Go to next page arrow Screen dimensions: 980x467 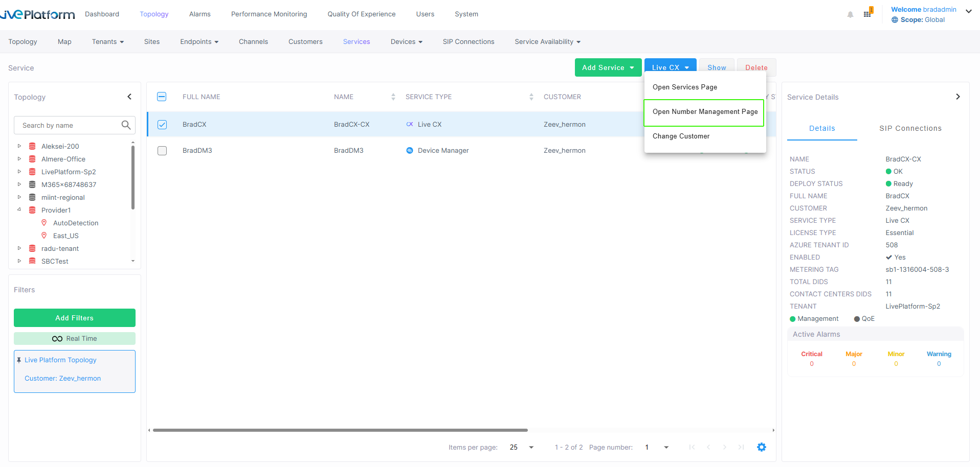(x=725, y=447)
